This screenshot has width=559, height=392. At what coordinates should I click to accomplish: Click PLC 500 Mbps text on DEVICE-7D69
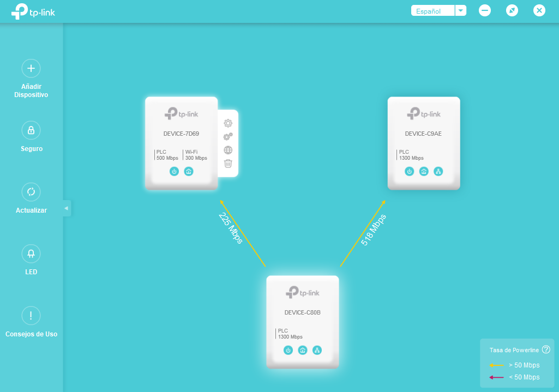click(x=167, y=155)
